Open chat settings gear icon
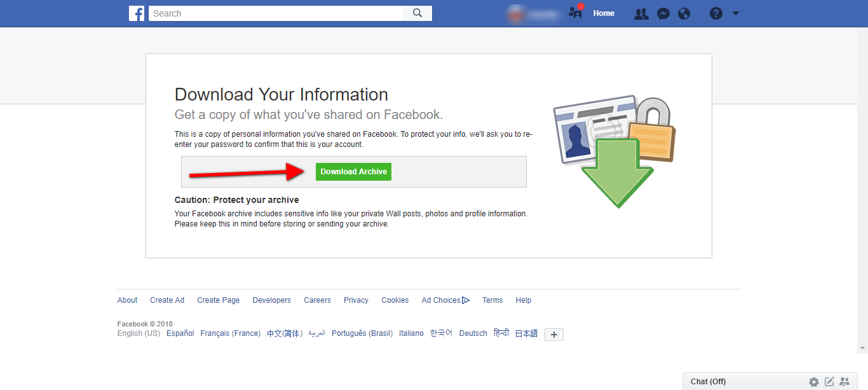The image size is (868, 390). (x=814, y=382)
